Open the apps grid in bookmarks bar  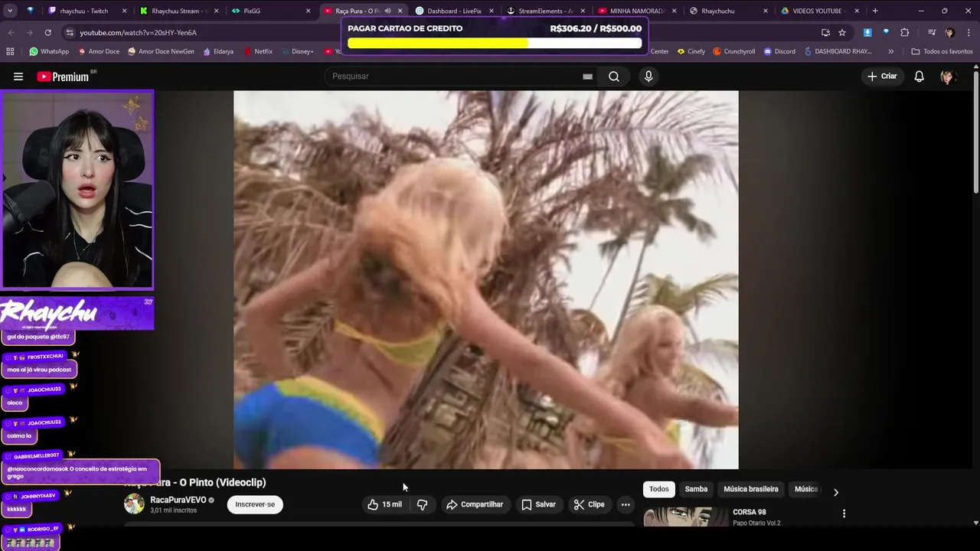(x=10, y=51)
